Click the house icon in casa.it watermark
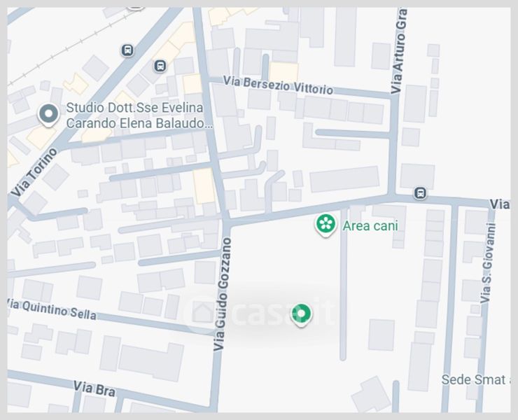Image resolution: width=518 pixels, height=420 pixels. coord(202,313)
